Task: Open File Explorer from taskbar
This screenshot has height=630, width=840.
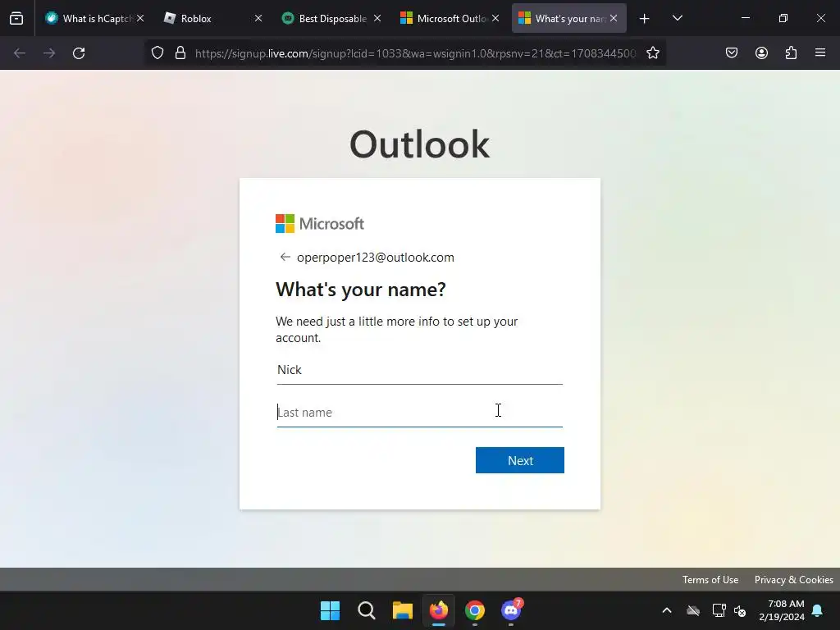Action: (402, 610)
